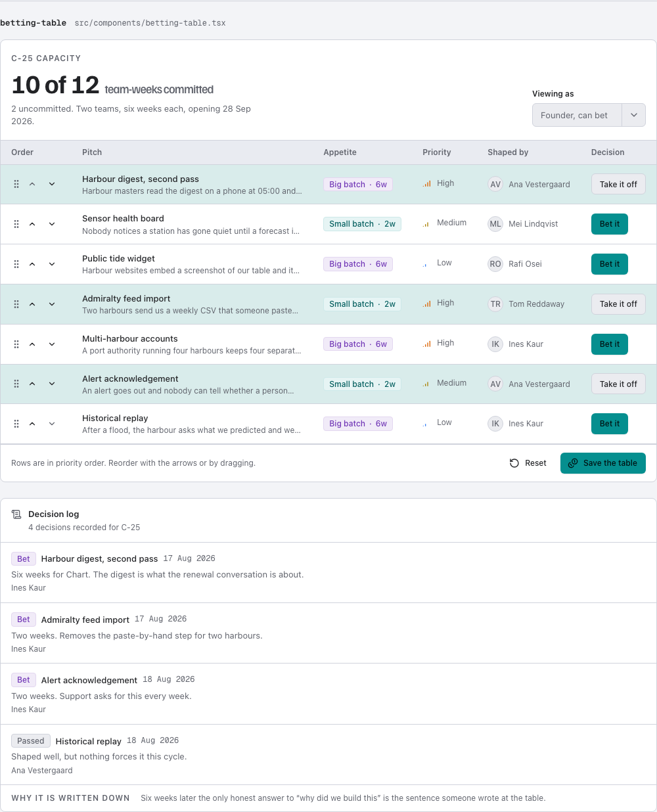Grab the drag handle for Sensor health board
The height and width of the screenshot is (812, 657).
[16, 224]
